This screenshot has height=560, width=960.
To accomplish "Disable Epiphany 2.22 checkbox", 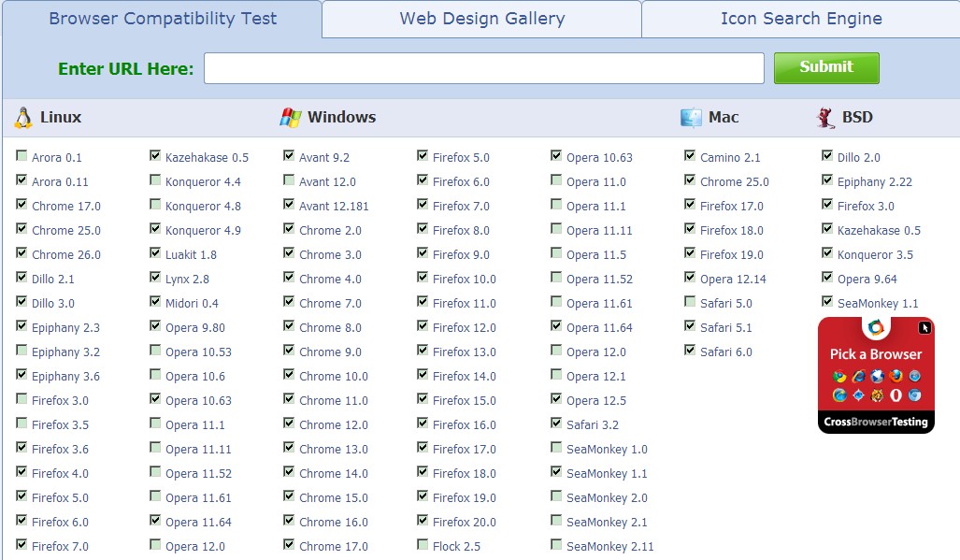I will (x=827, y=179).
